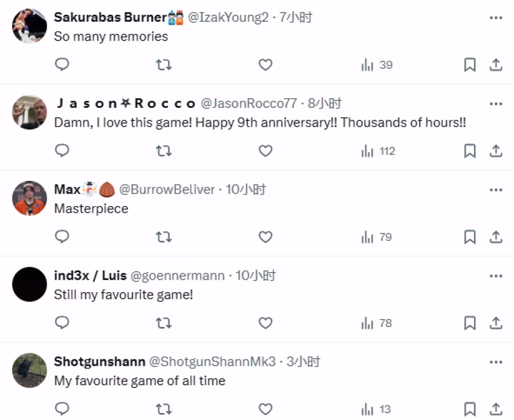The image size is (514, 420).
Task: Retweet Jason Rocco's 9th anniversary tweet
Action: [164, 151]
